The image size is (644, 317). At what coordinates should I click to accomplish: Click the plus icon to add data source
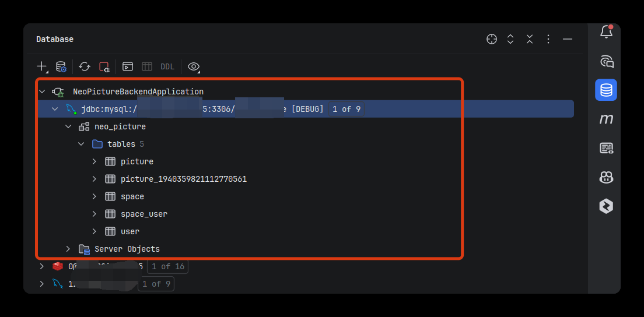tap(41, 66)
